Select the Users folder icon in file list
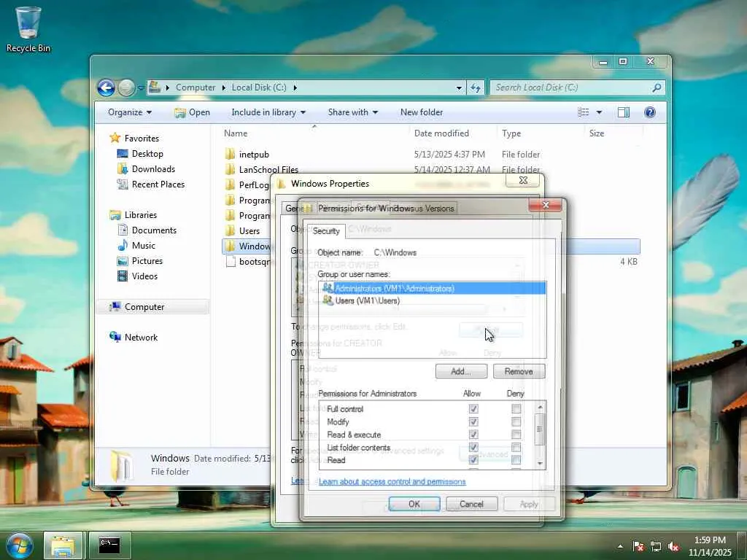Viewport: 747px width, 560px height. pos(230,231)
